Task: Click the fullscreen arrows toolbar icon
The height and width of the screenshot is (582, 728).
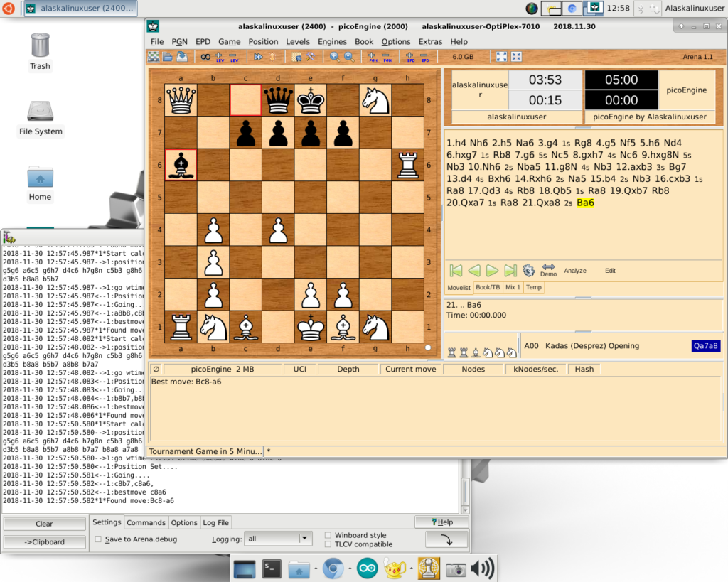Action: (x=501, y=57)
